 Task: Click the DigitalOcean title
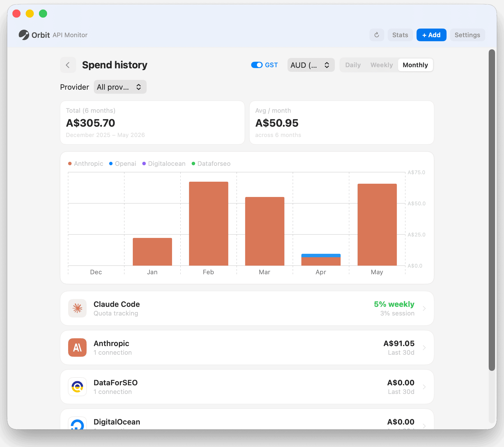click(117, 422)
